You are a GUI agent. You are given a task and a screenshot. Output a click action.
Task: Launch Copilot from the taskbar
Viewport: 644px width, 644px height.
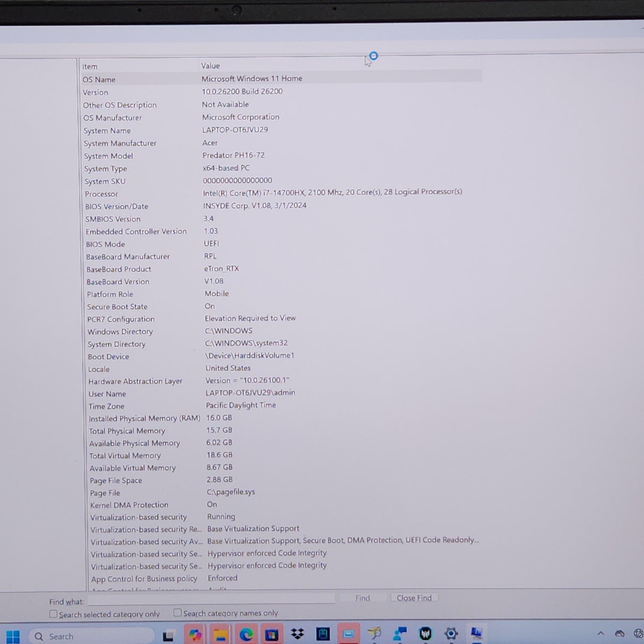(x=195, y=635)
